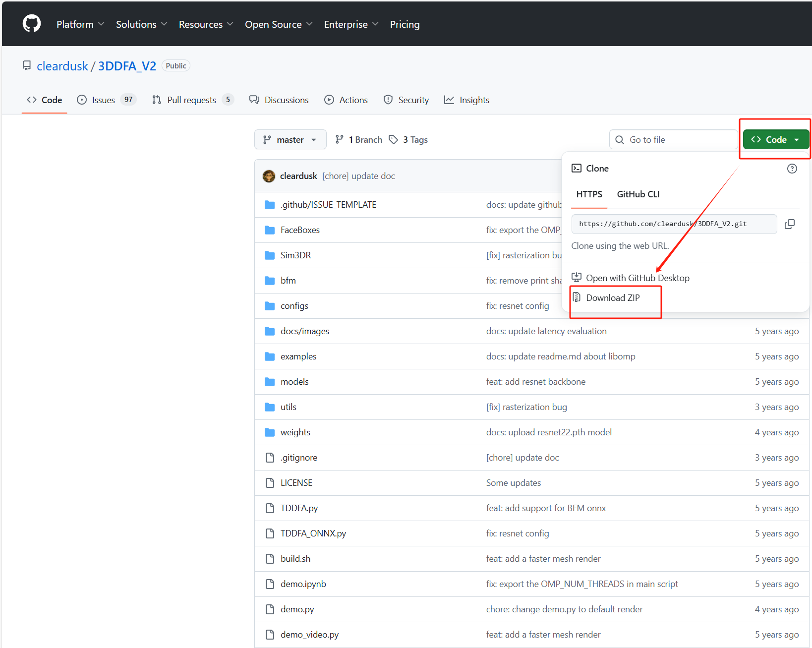View the 1 Branch link
The image size is (812, 648).
(359, 140)
